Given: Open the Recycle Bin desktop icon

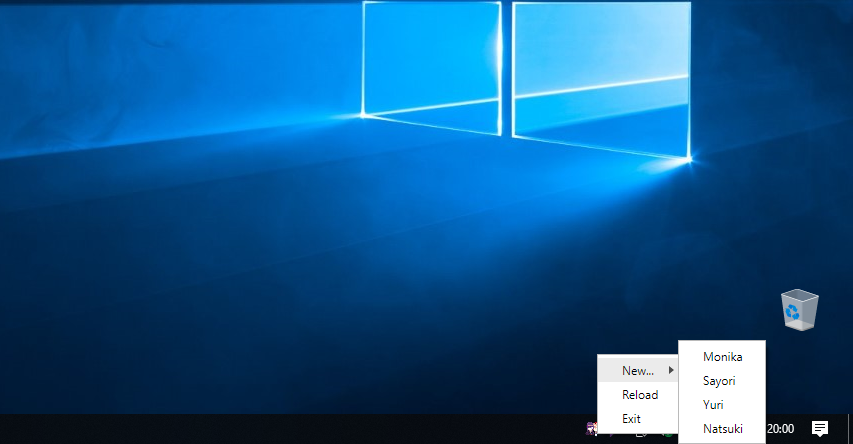Looking at the screenshot, I should pos(799,310).
